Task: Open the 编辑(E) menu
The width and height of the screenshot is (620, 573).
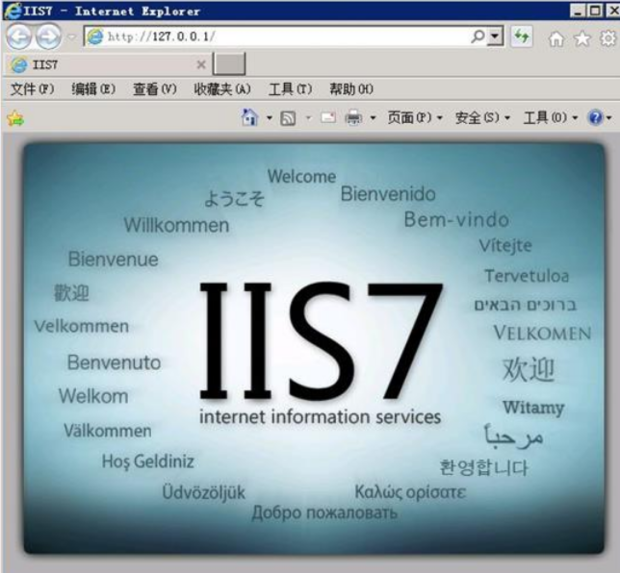Action: 93,89
